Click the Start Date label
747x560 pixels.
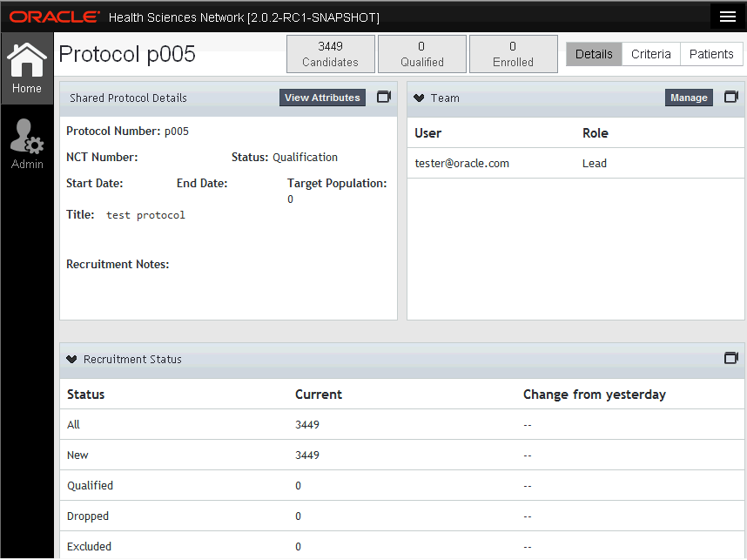tap(94, 183)
